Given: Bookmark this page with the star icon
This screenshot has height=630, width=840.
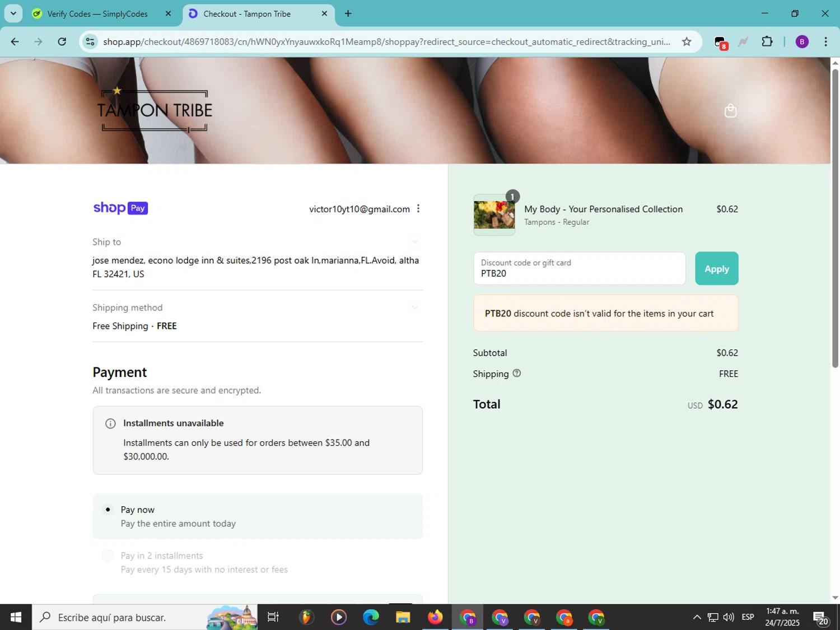Looking at the screenshot, I should tap(687, 41).
